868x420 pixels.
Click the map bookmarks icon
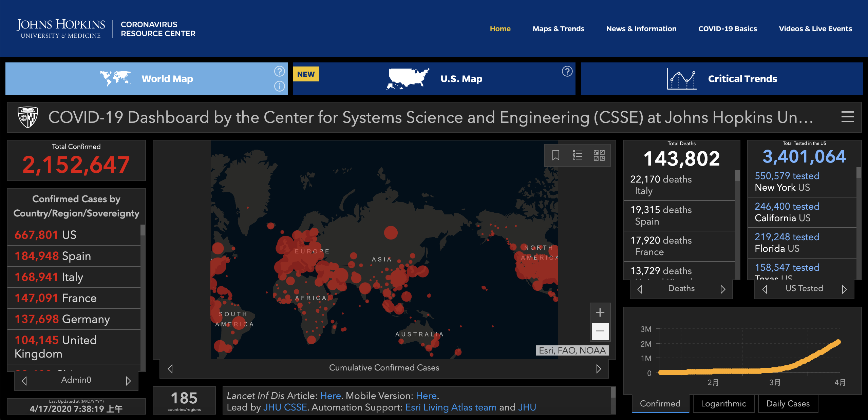point(555,155)
